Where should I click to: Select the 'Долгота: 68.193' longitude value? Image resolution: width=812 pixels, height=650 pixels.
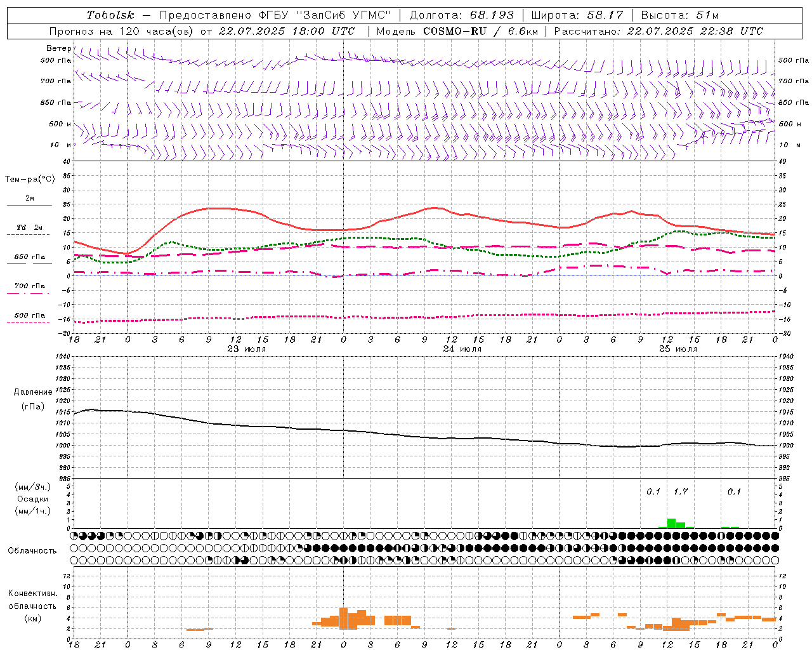pyautogui.click(x=462, y=15)
